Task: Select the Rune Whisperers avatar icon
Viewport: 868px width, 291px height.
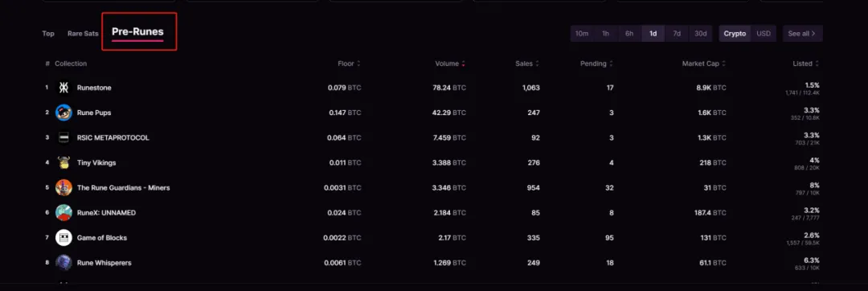Action: (63, 263)
